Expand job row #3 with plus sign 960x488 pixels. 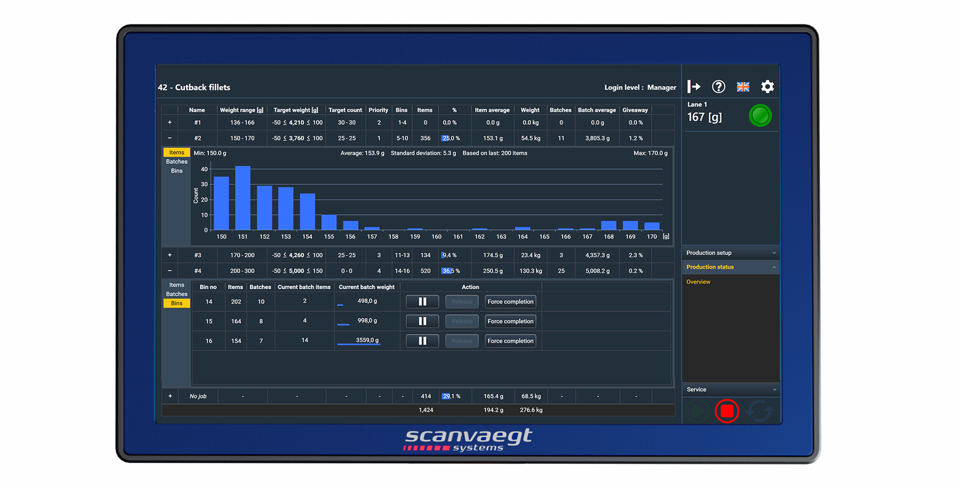pos(169,255)
